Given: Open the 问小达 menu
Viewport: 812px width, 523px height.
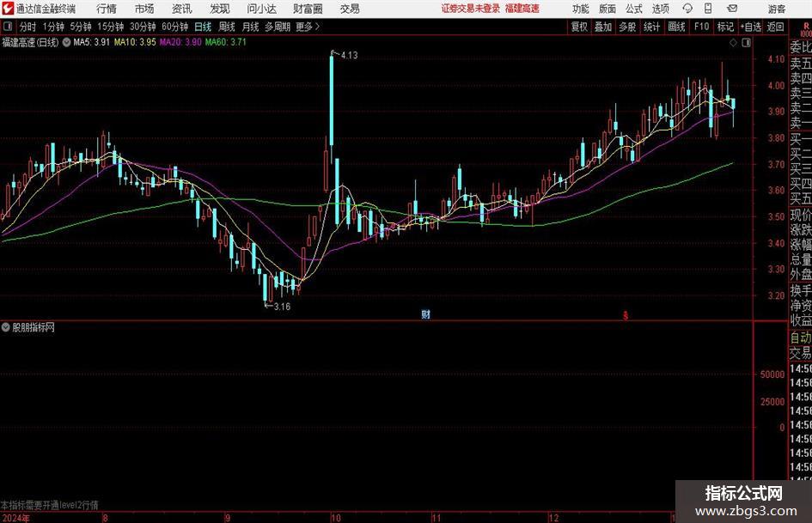Looking at the screenshot, I should 261,9.
